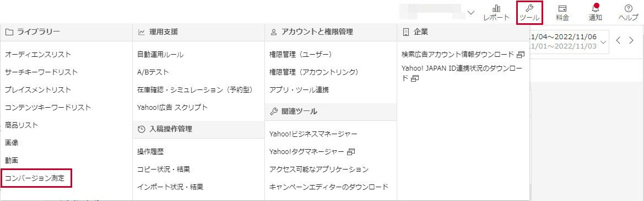The image size is (644, 201).
Task: Open 権限管理（ユーザー） link
Action: tap(300, 54)
